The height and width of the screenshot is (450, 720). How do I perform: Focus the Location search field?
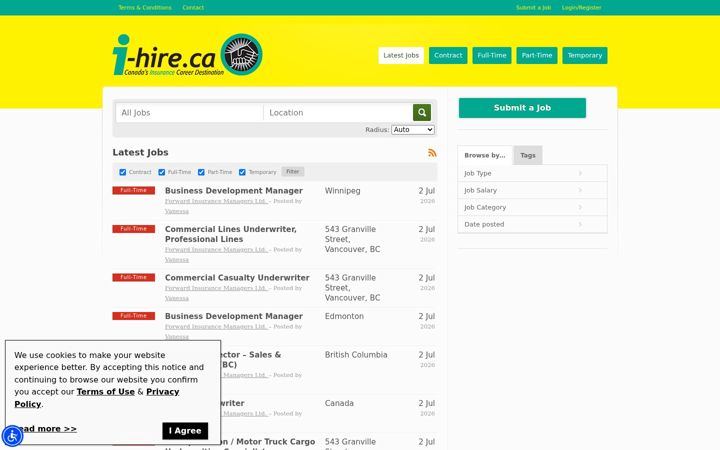[x=338, y=112]
